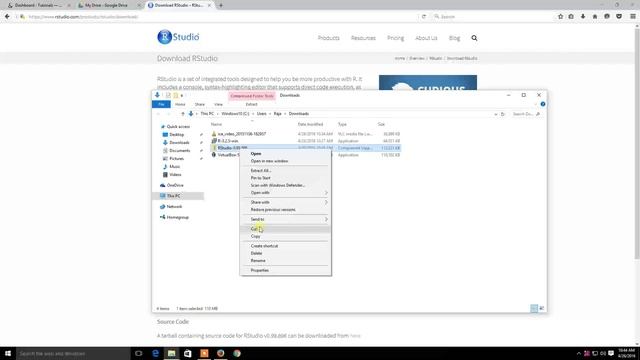Choose Extract All from context menu
Viewport: 640px width, 360px height.
pos(285,171)
